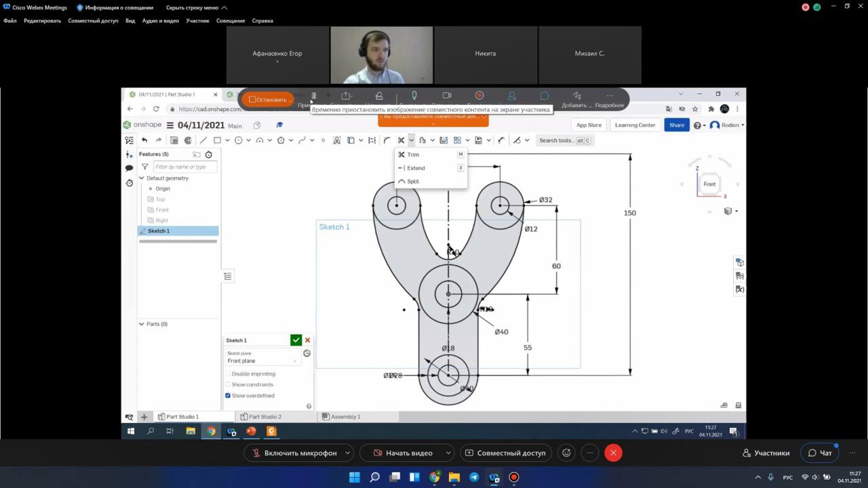
Task: Expand arc tool dropdown arrow
Action: pyautogui.click(x=269, y=140)
